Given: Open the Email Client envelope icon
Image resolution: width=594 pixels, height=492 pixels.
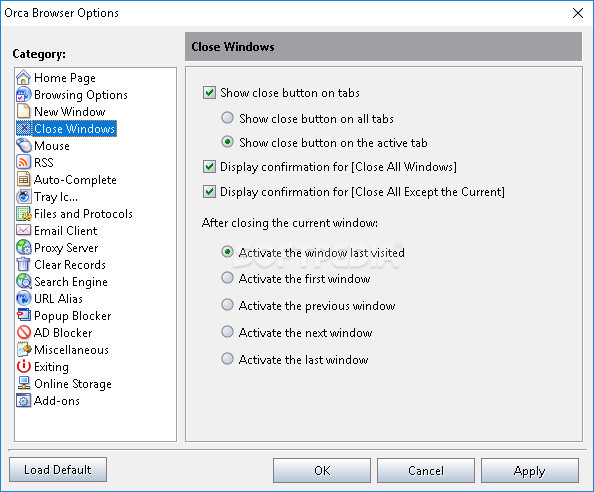Looking at the screenshot, I should tap(23, 230).
